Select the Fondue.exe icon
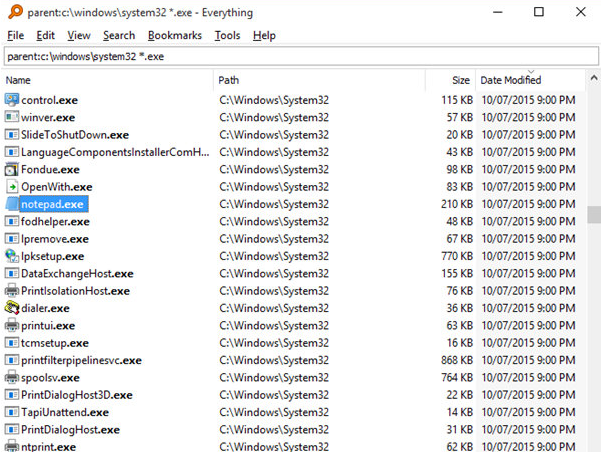 (11, 169)
